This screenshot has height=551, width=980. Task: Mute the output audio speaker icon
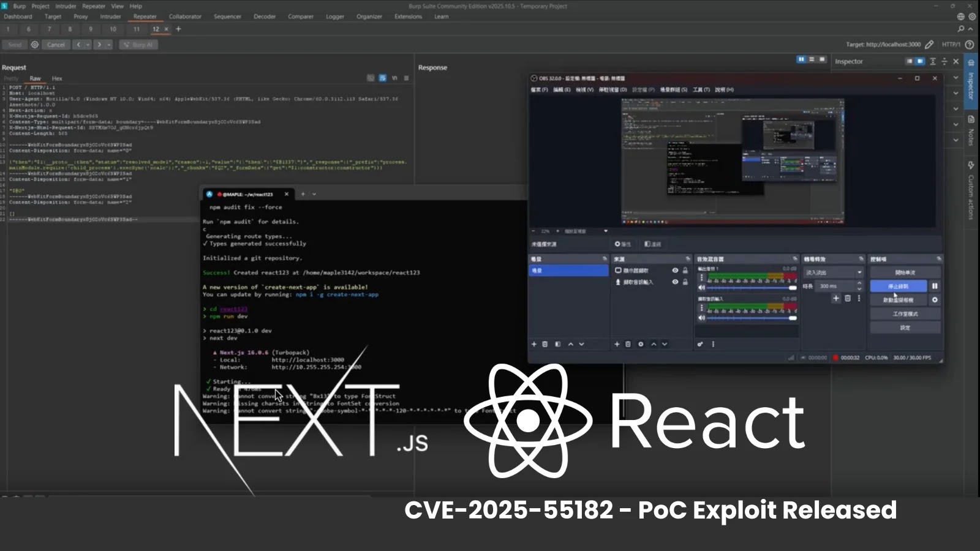(x=701, y=287)
